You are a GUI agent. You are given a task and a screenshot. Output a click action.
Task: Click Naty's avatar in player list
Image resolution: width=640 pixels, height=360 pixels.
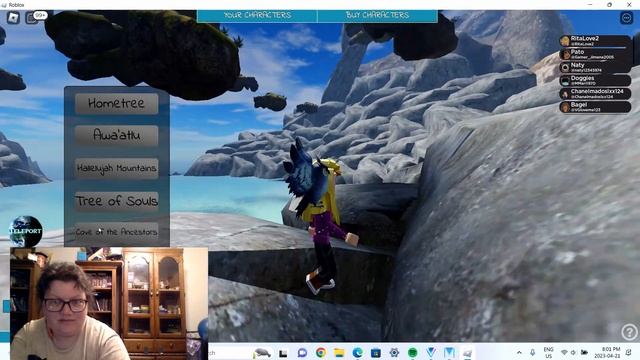pos(565,67)
